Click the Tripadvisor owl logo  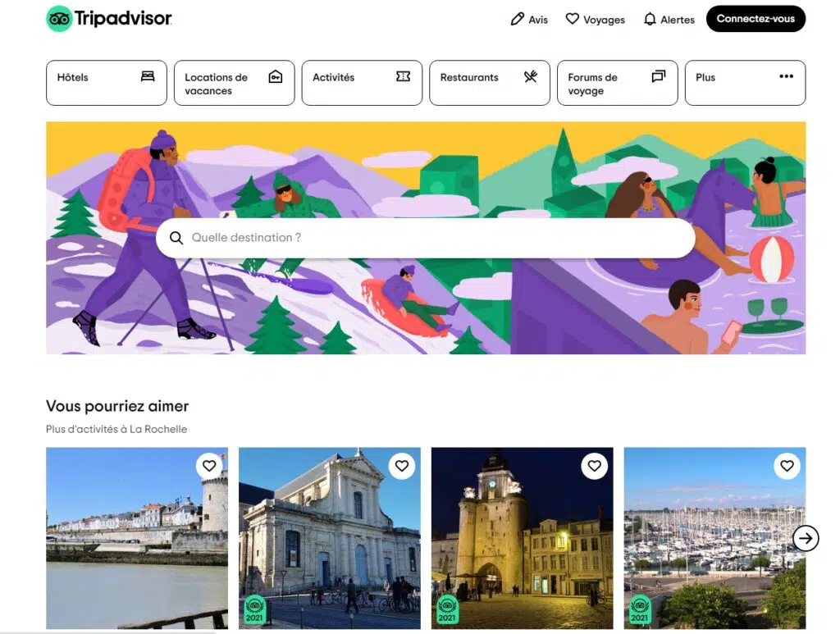(x=59, y=19)
